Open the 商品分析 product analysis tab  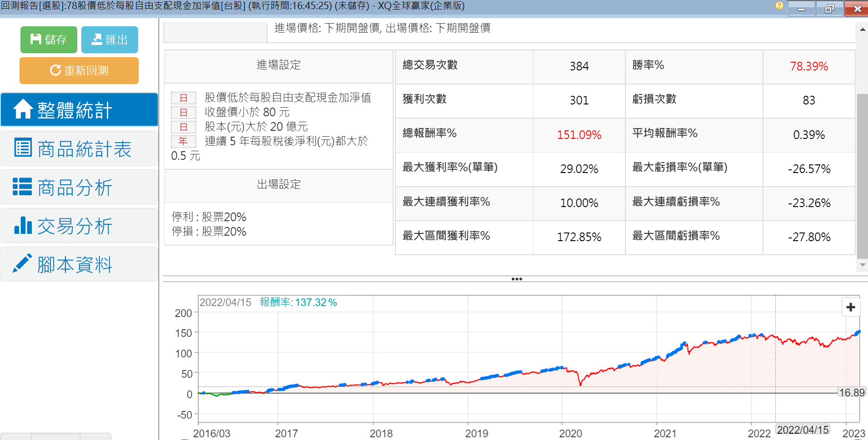[80, 187]
